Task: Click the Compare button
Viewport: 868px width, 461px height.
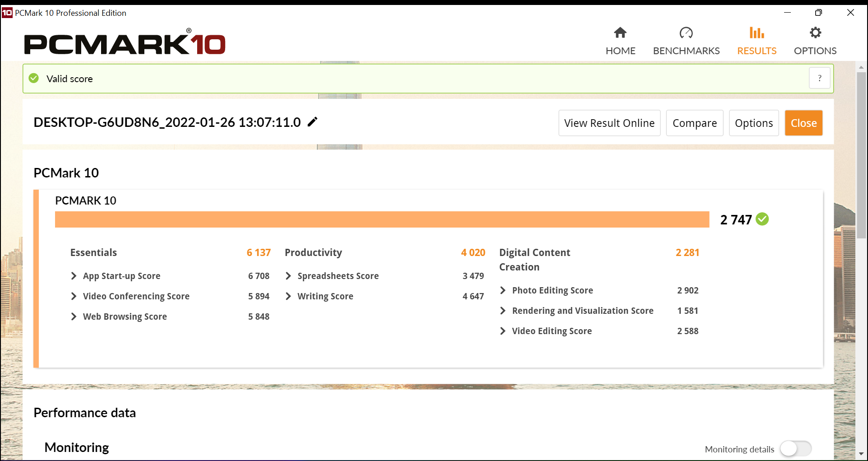Action: coord(694,123)
